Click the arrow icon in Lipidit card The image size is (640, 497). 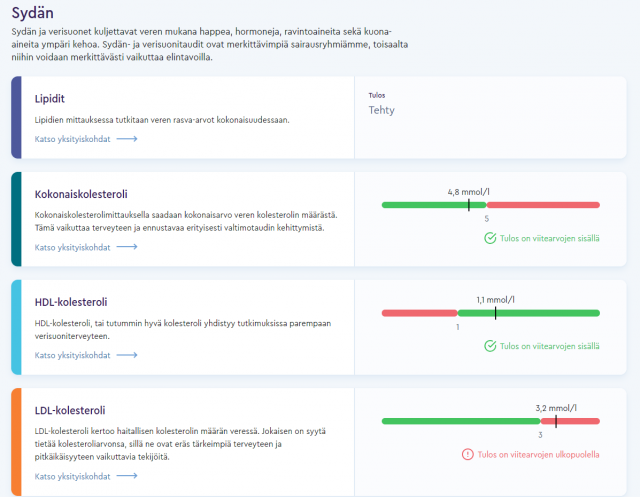point(127,139)
